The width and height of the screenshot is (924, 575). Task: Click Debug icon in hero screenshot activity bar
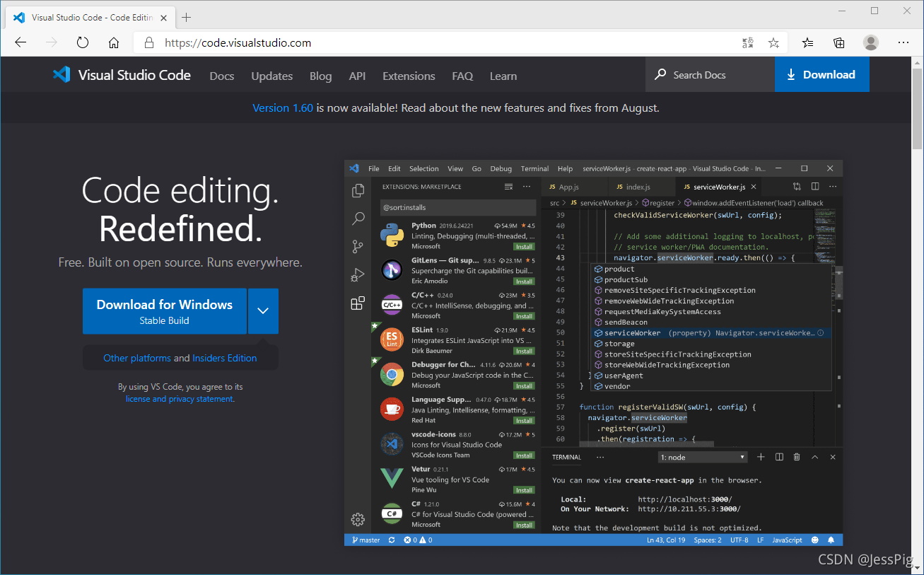[358, 275]
